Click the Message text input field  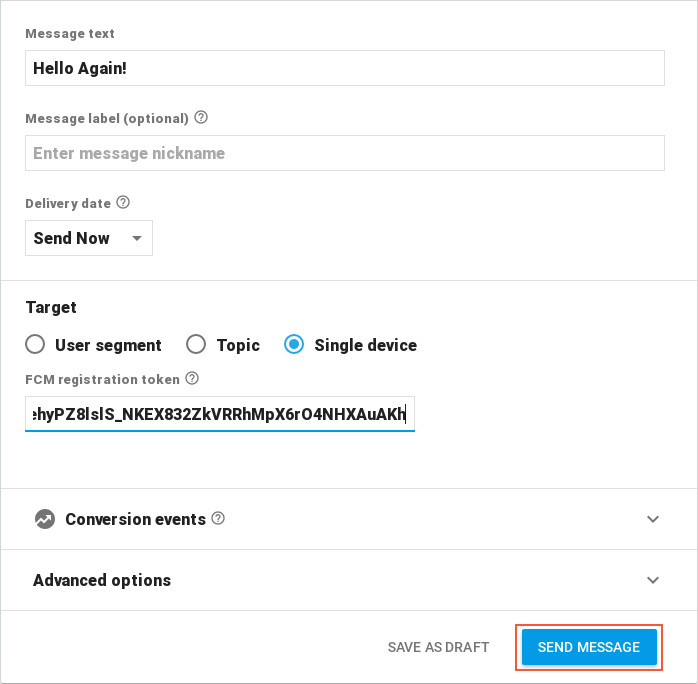344,68
